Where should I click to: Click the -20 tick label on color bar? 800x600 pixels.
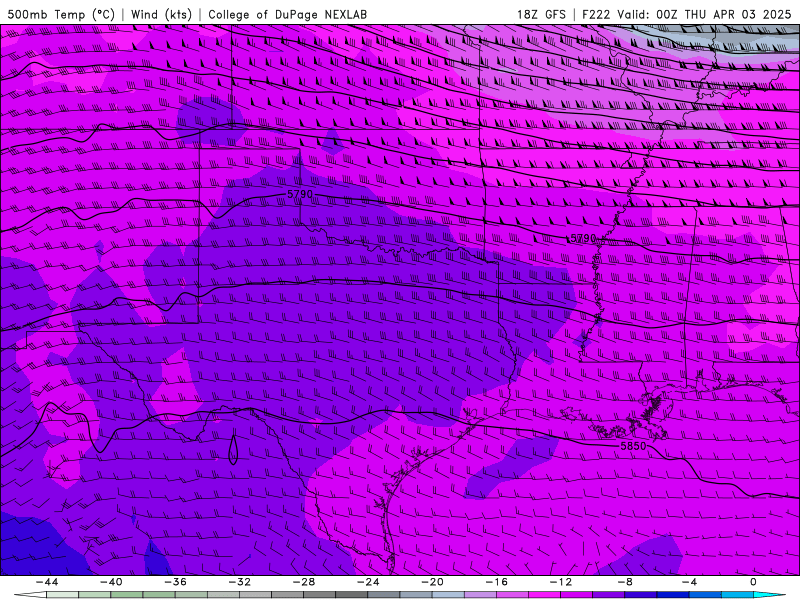pyautogui.click(x=433, y=582)
